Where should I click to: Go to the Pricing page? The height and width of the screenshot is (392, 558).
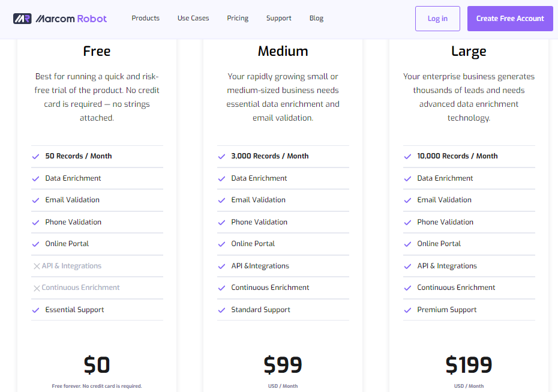click(238, 18)
